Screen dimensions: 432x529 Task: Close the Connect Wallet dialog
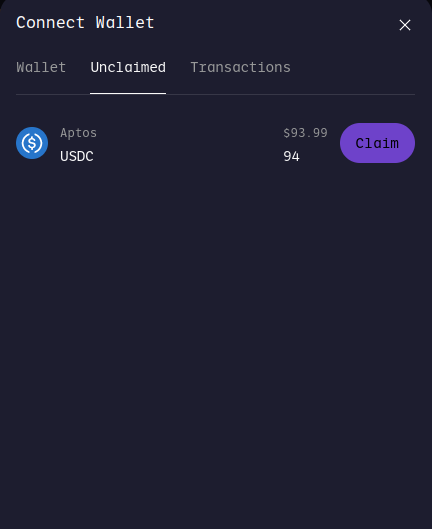coord(405,25)
